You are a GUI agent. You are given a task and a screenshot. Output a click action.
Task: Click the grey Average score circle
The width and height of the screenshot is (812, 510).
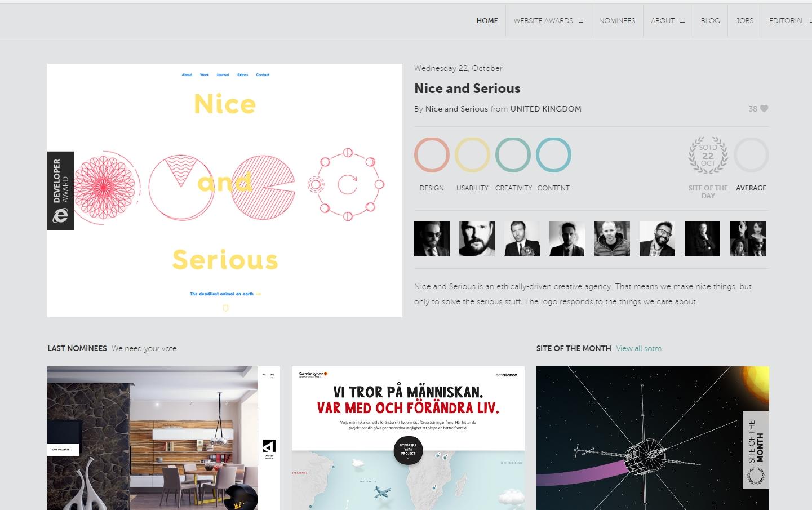(751, 155)
